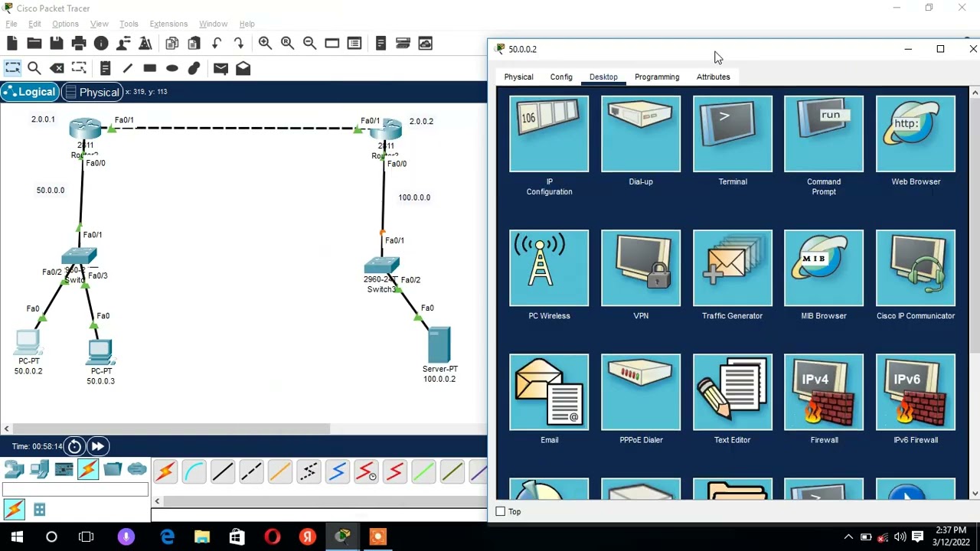This screenshot has height=551, width=980.
Task: Pick the copper straight-through cable
Action: [223, 472]
